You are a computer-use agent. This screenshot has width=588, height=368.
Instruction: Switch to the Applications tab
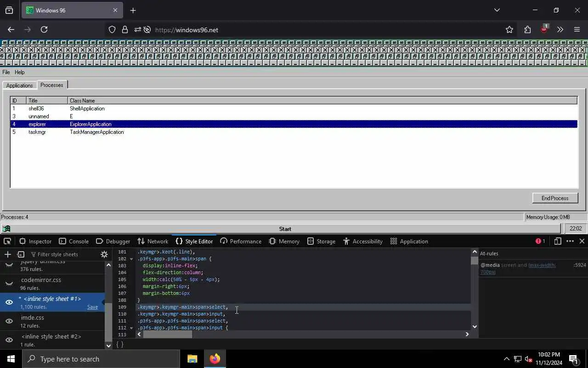(x=19, y=86)
